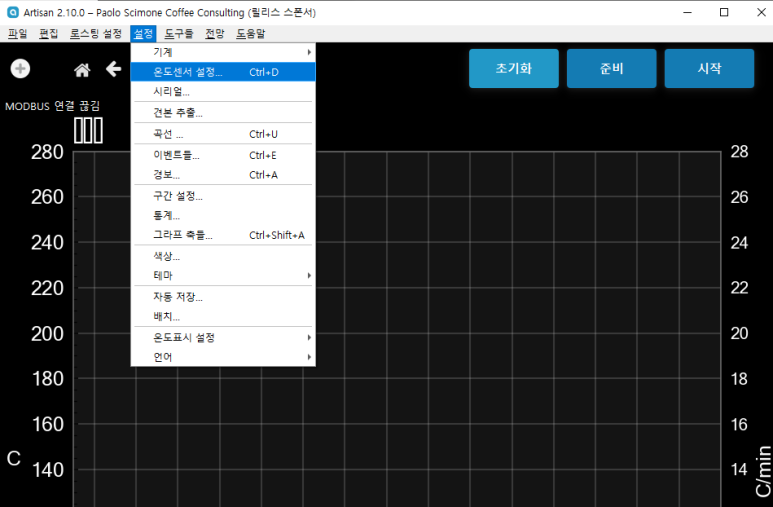Click the MODBUS 연결 끊김 status message
This screenshot has height=507, width=773.
click(x=52, y=106)
